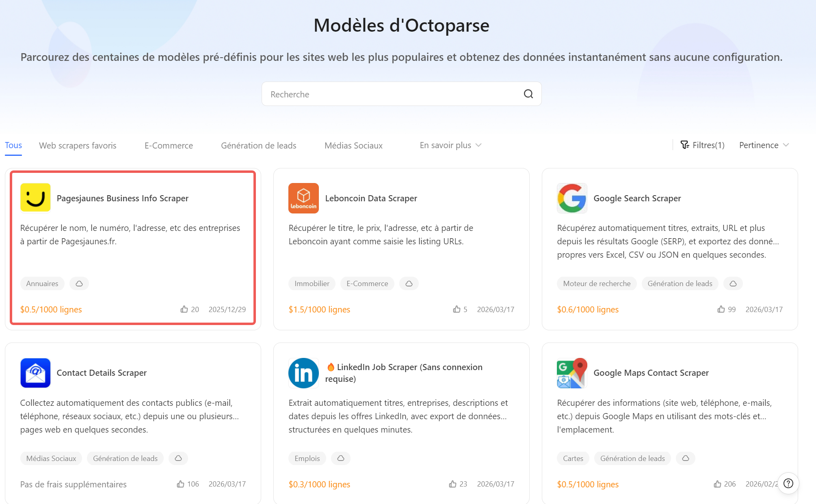Open the Pagesjaunes Business Info Scraper icon
The width and height of the screenshot is (816, 504).
pos(35,198)
